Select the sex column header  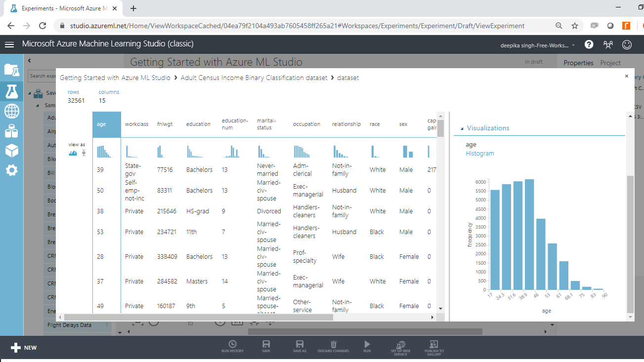tap(403, 124)
